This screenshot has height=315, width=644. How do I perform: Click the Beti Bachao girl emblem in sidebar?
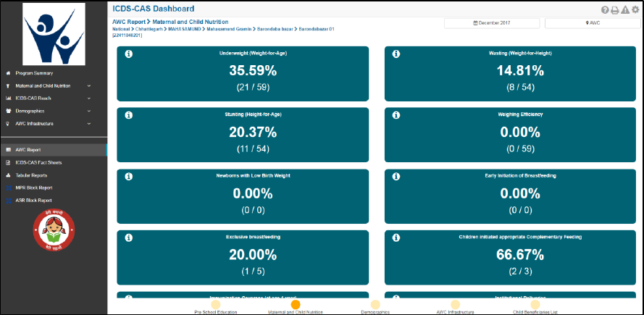tap(54, 230)
